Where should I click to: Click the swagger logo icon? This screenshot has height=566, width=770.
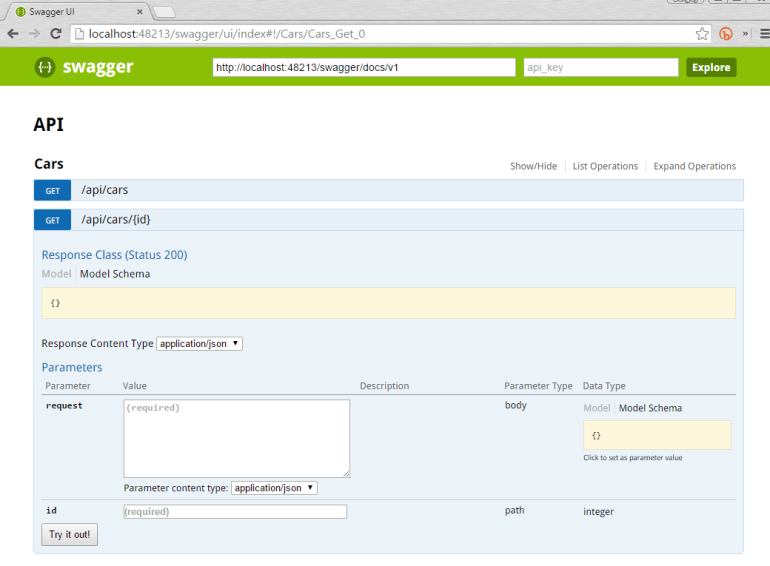tap(45, 67)
